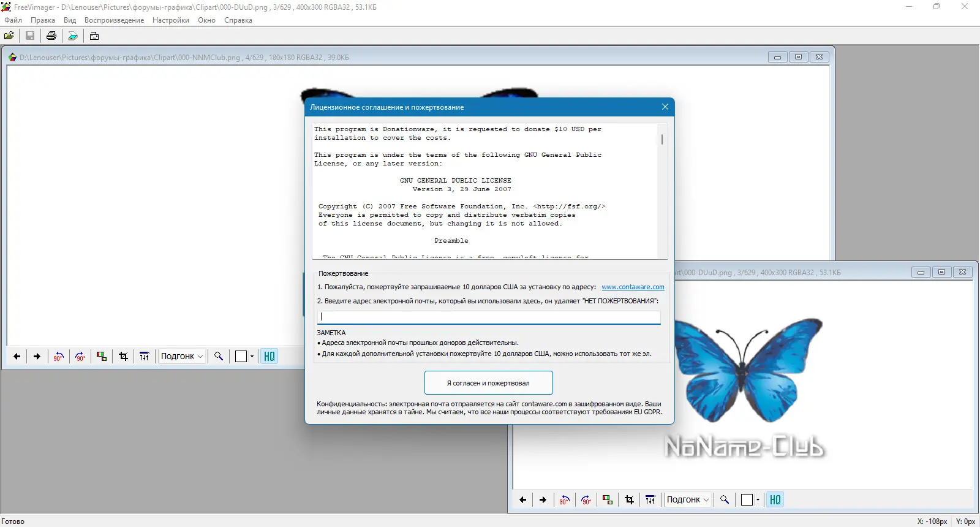
Task: Click the scanner acquire icon
Action: [73, 36]
